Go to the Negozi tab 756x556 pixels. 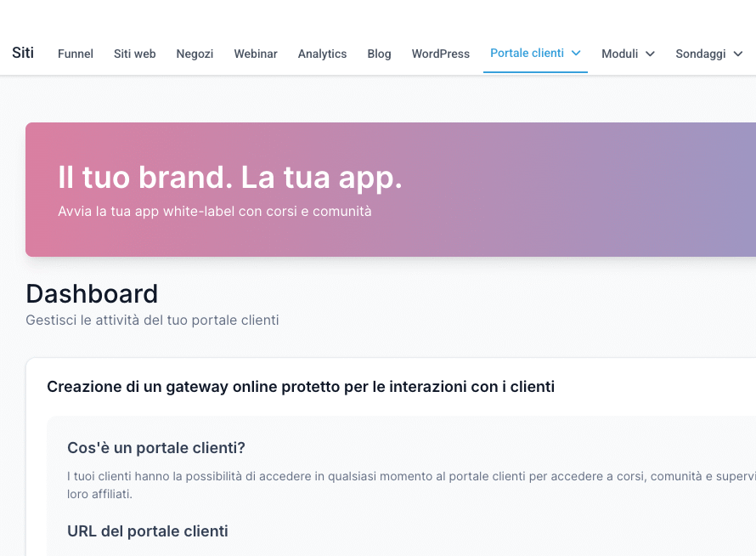coord(195,54)
